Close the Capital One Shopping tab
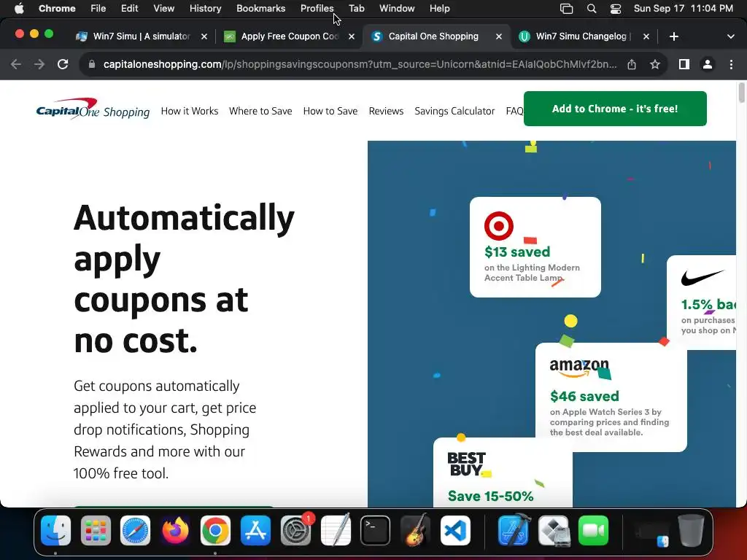747x560 pixels. 499,36
